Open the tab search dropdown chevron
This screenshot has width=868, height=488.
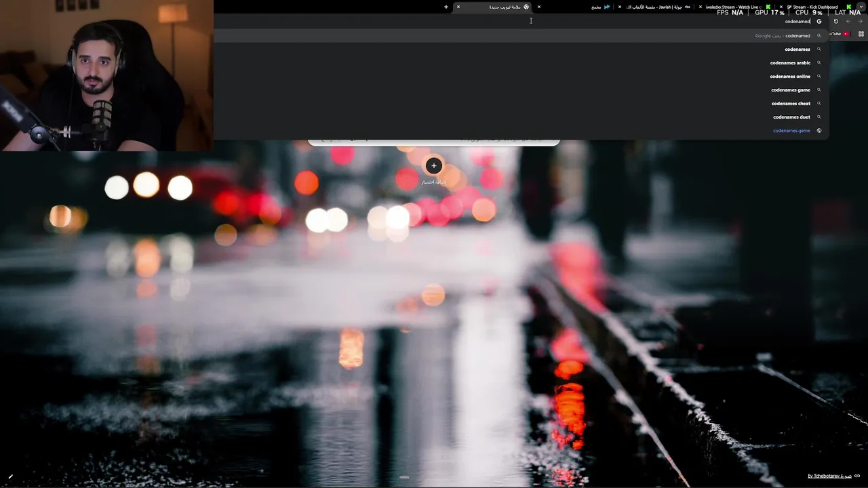tap(861, 7)
